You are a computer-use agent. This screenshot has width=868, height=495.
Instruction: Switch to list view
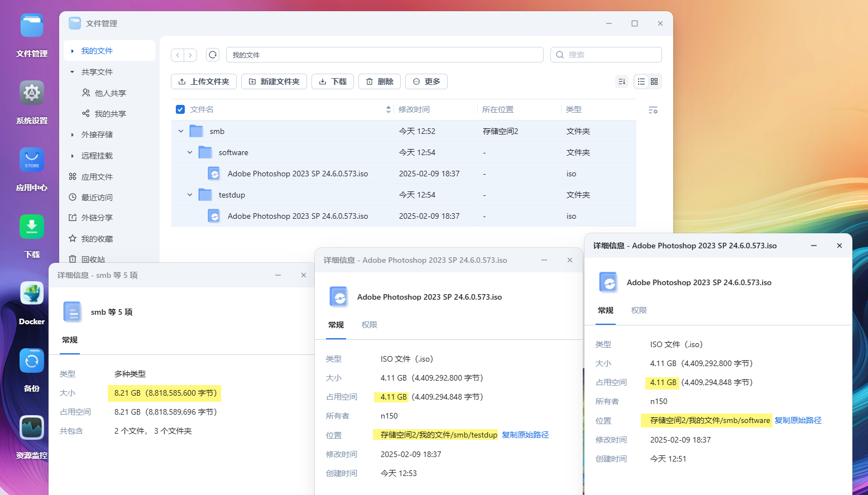pos(641,81)
